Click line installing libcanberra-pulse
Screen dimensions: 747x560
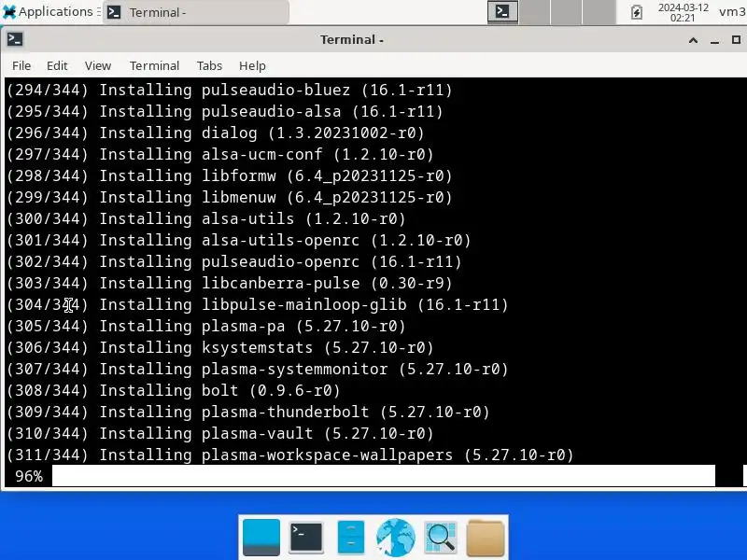(x=229, y=283)
